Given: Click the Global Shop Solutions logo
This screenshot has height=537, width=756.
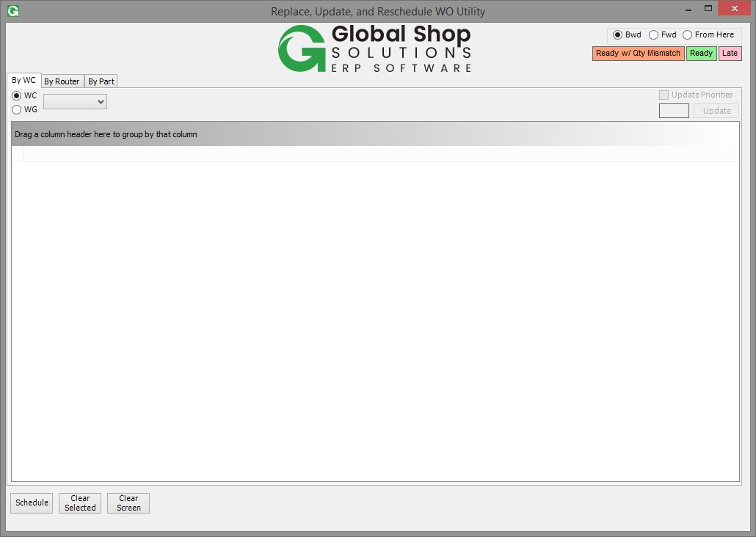Looking at the screenshot, I should click(374, 48).
